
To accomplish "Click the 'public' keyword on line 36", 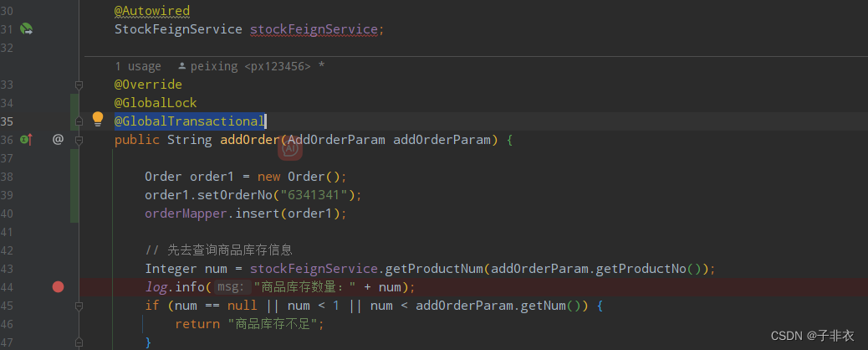I will (x=137, y=140).
